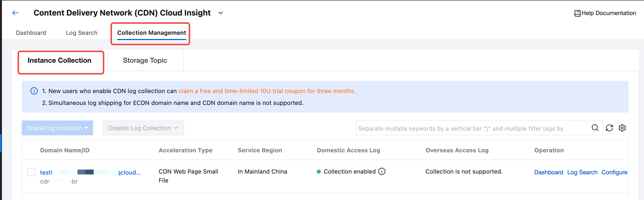This screenshot has height=200, width=644.
Task: Click info icon beside Collection enabled
Action: coord(382,172)
